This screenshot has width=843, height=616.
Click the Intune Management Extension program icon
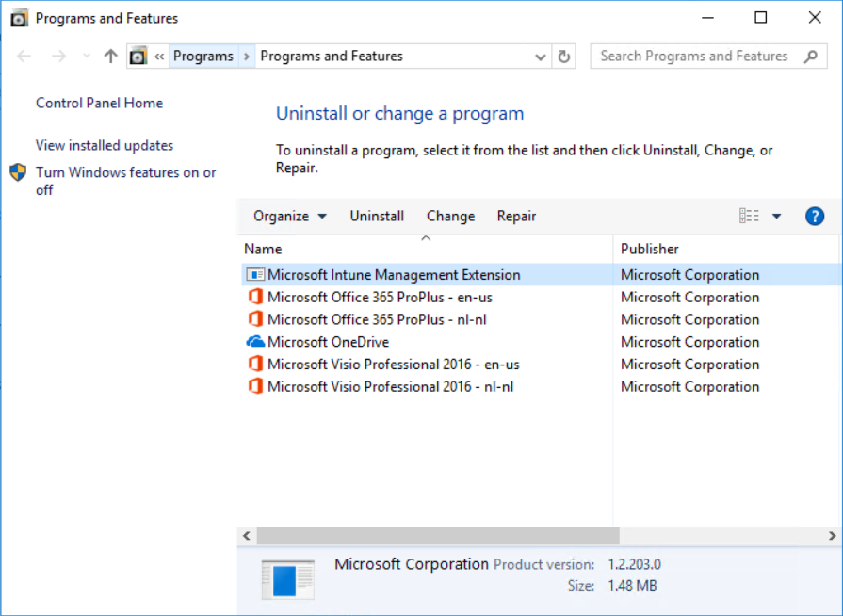tap(255, 275)
